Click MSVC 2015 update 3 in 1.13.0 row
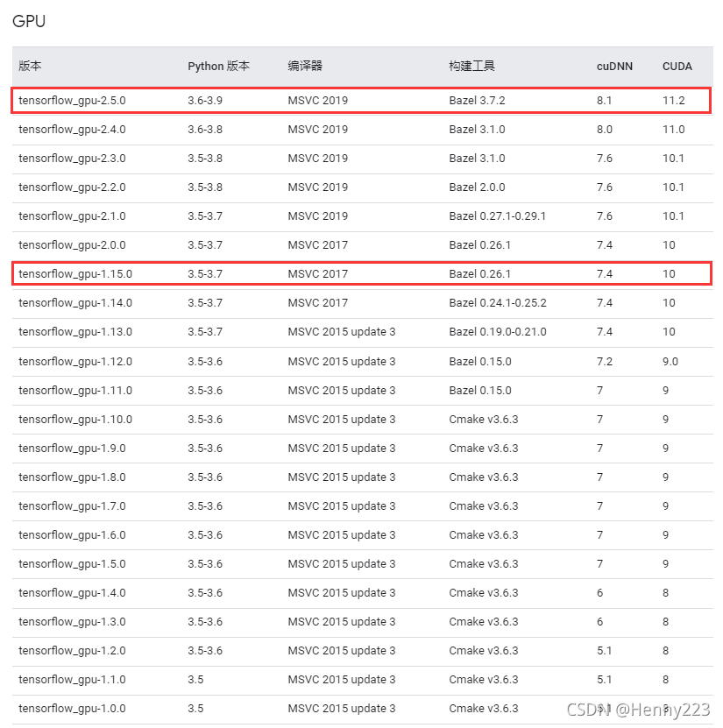 pyautogui.click(x=341, y=332)
